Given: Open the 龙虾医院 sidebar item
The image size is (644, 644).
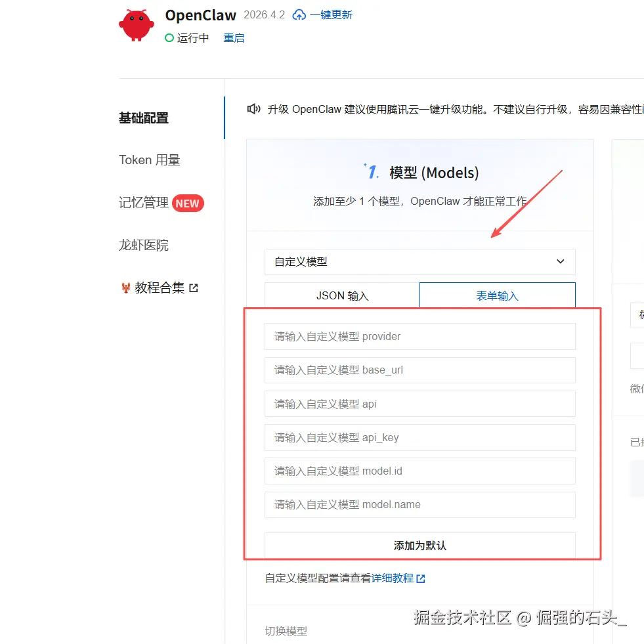Looking at the screenshot, I should 144,246.
